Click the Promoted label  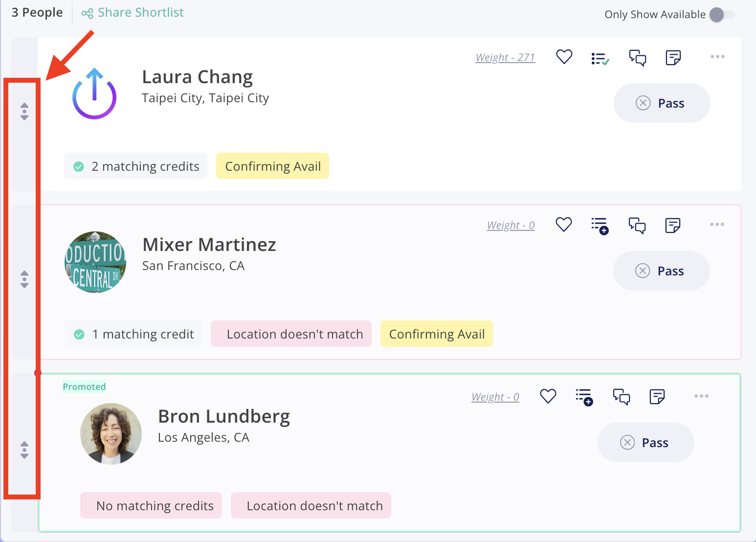(x=84, y=387)
